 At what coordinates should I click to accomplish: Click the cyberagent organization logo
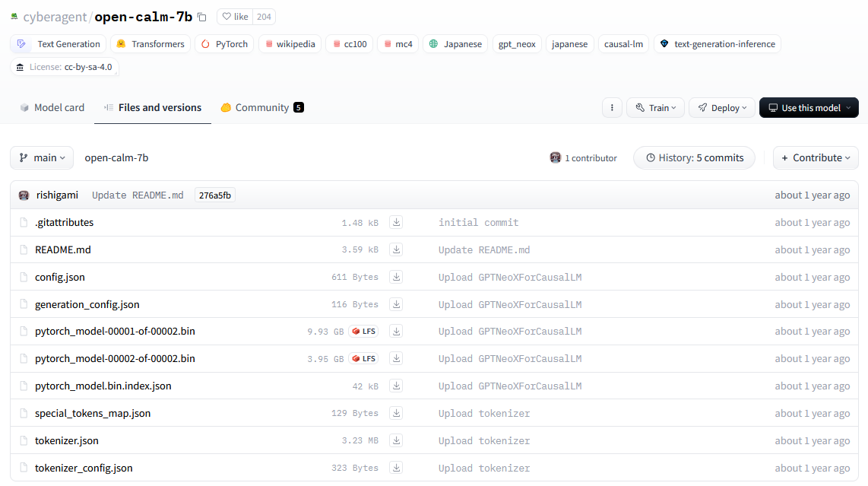[14, 17]
